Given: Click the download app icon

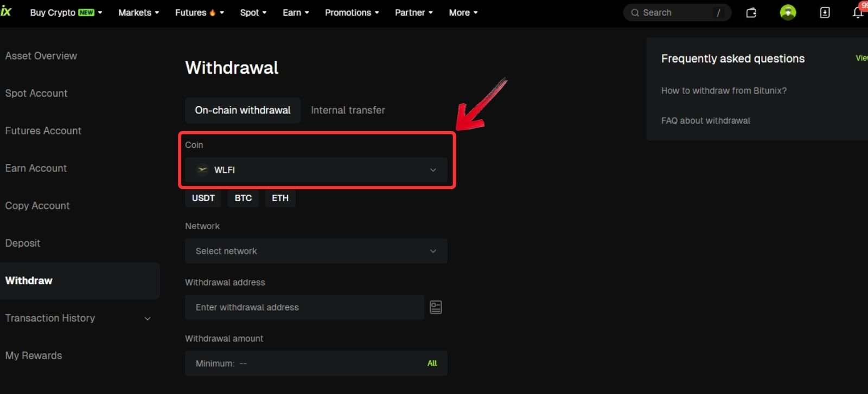Looking at the screenshot, I should [x=825, y=12].
